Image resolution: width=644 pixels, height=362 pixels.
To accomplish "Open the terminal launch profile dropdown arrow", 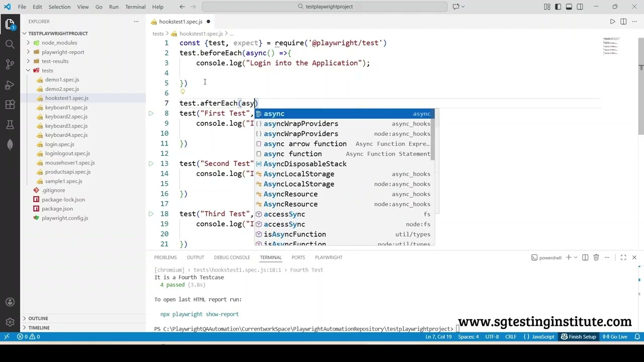I will pyautogui.click(x=576, y=257).
